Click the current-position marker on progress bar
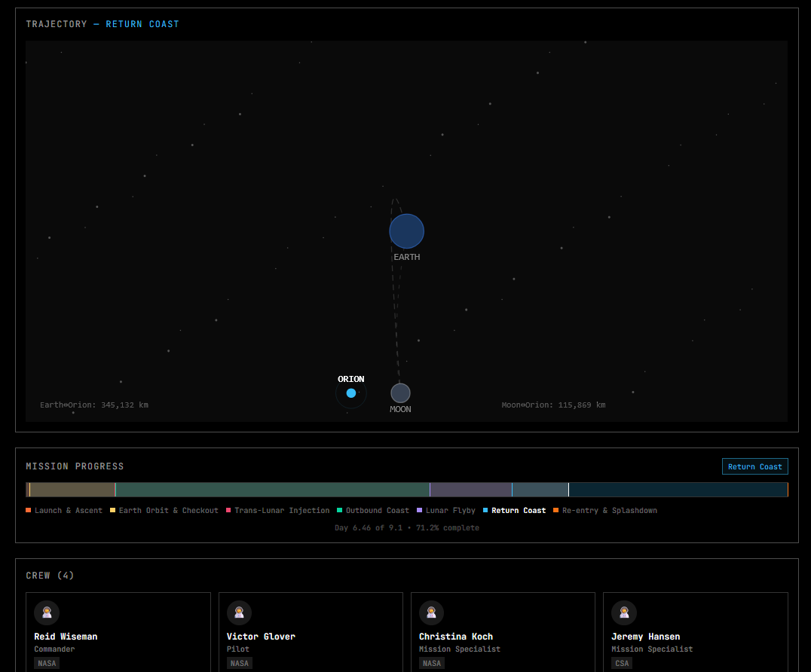Viewport: 811px width, 672px height. (x=568, y=490)
